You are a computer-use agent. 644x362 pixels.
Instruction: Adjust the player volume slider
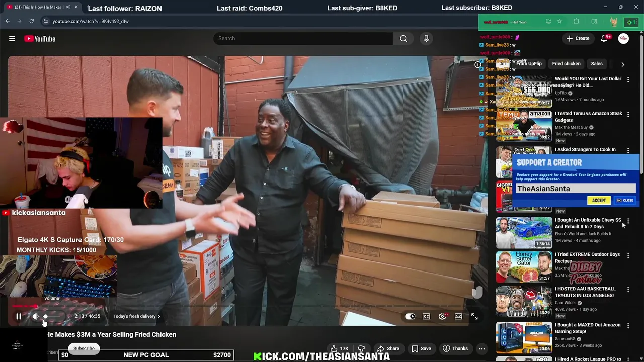(x=53, y=316)
